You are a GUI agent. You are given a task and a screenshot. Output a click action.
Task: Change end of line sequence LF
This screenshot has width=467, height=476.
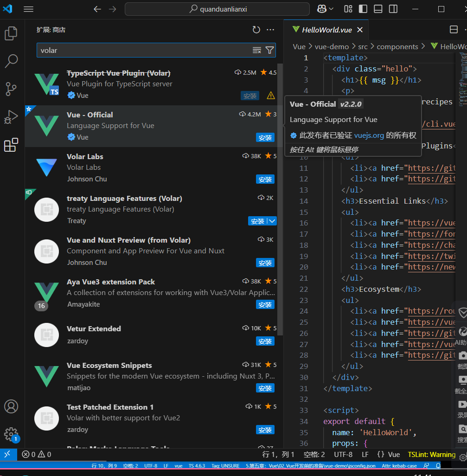click(365, 455)
